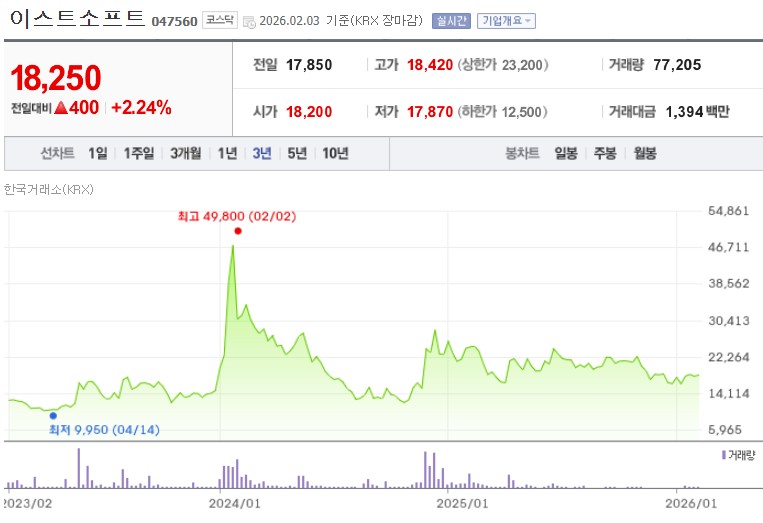Open the 기업개요 dropdown
This screenshot has width=763, height=523.
pyautogui.click(x=506, y=21)
